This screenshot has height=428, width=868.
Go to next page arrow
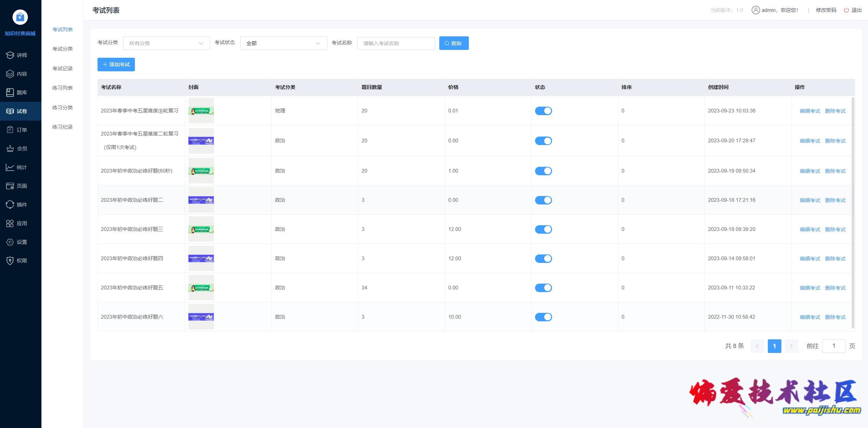tap(791, 346)
